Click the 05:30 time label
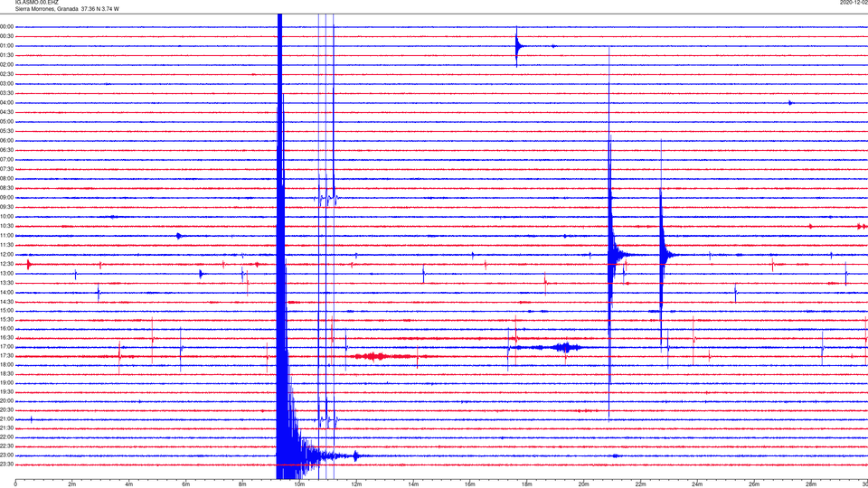 coord(6,131)
